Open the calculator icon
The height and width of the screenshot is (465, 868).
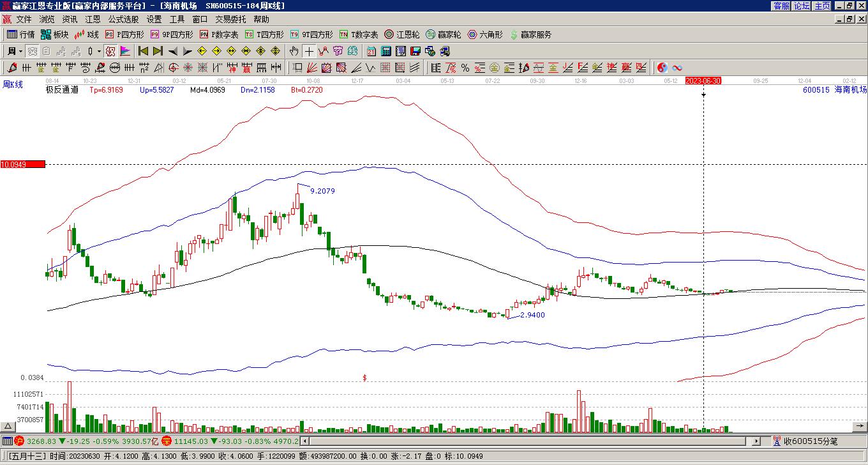[386, 51]
